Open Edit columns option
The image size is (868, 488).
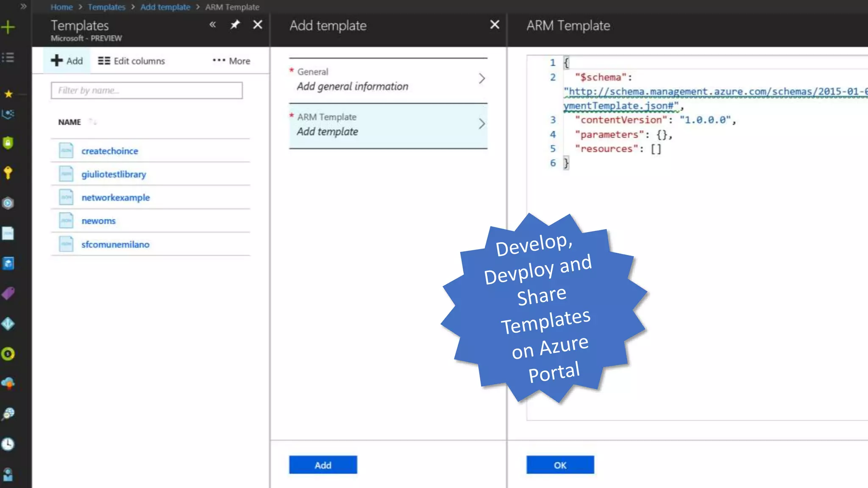131,61
